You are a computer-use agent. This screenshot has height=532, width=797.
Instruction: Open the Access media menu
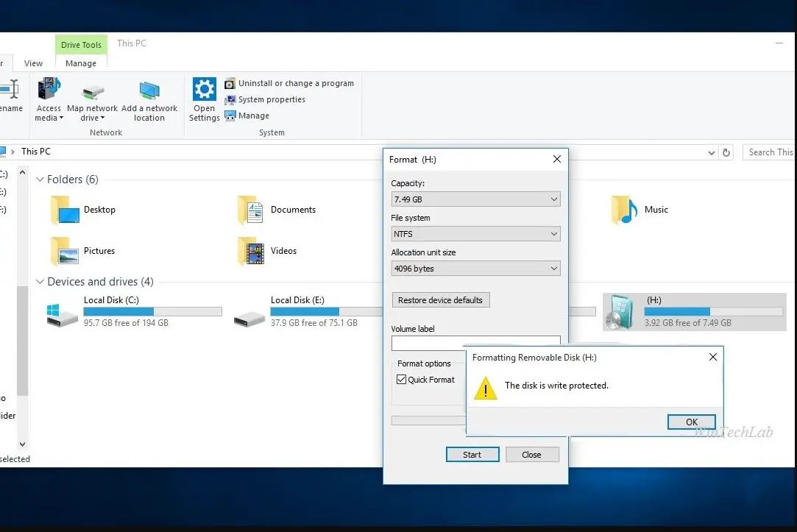pos(49,99)
